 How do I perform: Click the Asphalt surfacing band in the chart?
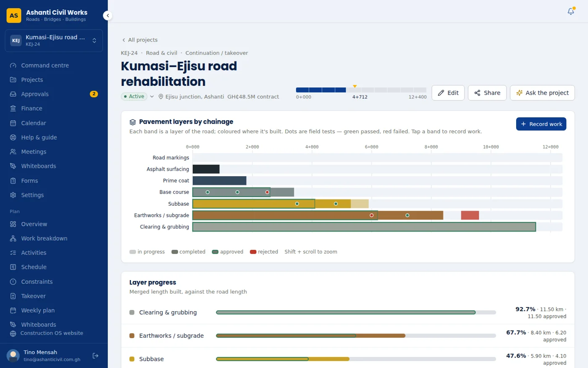206,169
